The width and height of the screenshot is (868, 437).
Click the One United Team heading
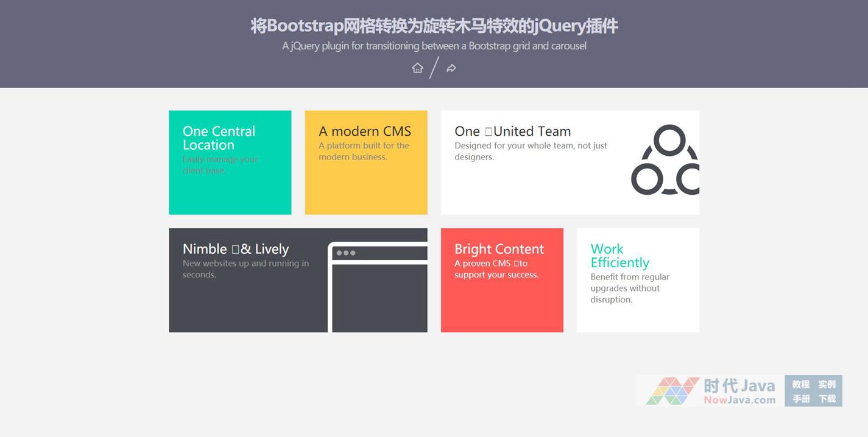click(512, 131)
